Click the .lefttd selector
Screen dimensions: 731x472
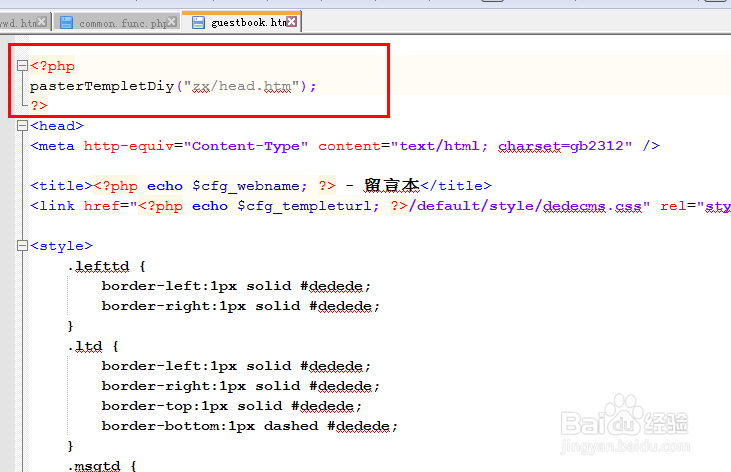pos(98,266)
